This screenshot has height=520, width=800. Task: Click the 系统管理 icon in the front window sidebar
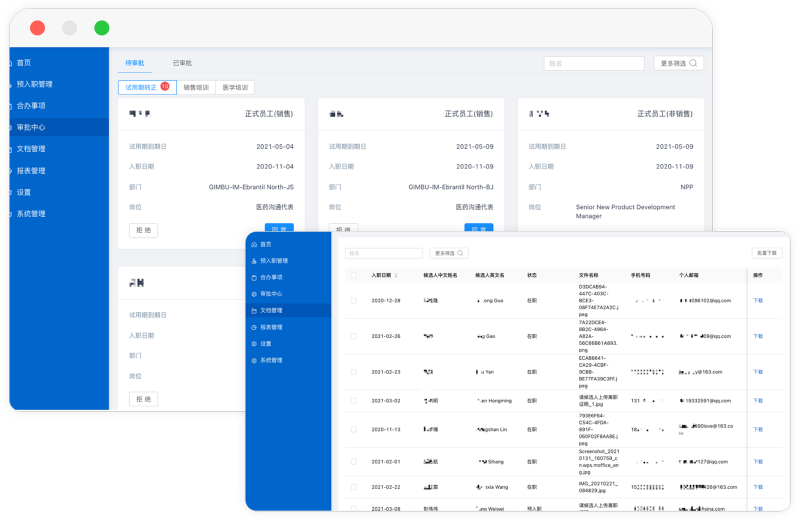click(x=254, y=360)
